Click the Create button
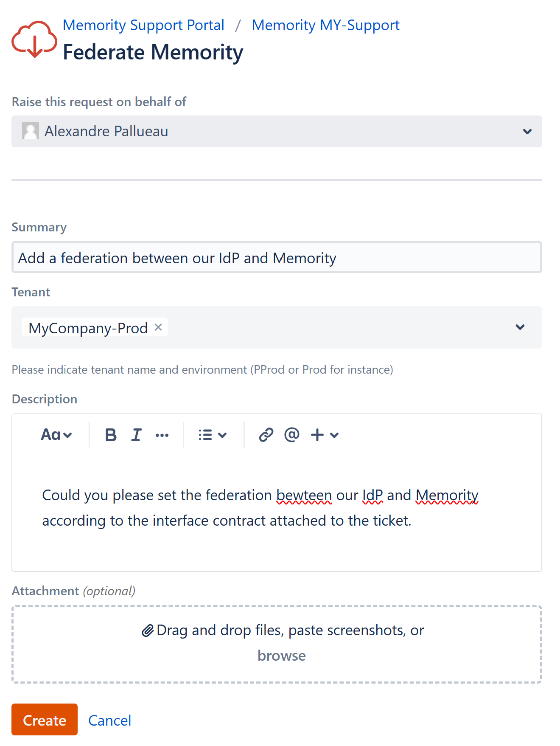Viewport: 560px width, 746px height. click(x=45, y=720)
